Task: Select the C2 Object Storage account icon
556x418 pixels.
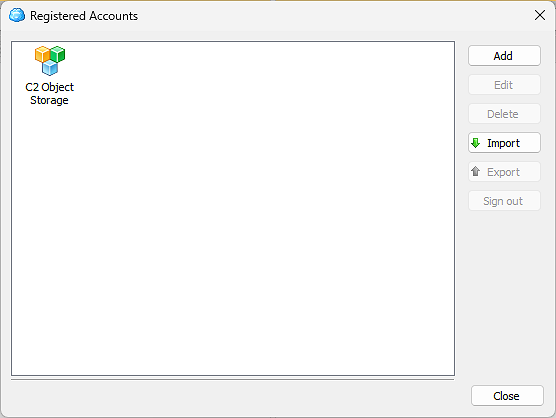Action: click(x=50, y=61)
